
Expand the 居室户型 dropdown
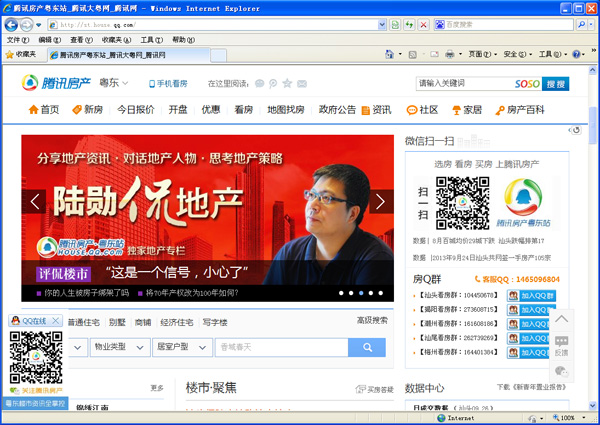183,347
